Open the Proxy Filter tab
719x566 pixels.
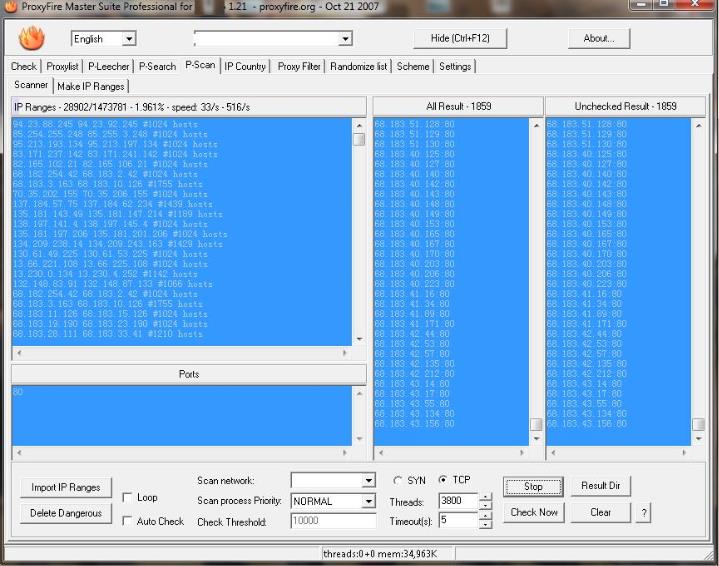coord(299,67)
